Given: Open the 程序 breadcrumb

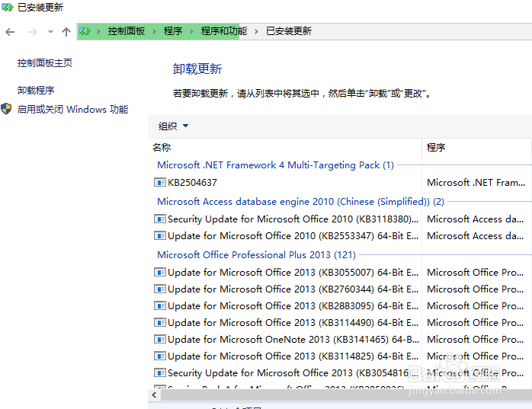Looking at the screenshot, I should pos(173,31).
